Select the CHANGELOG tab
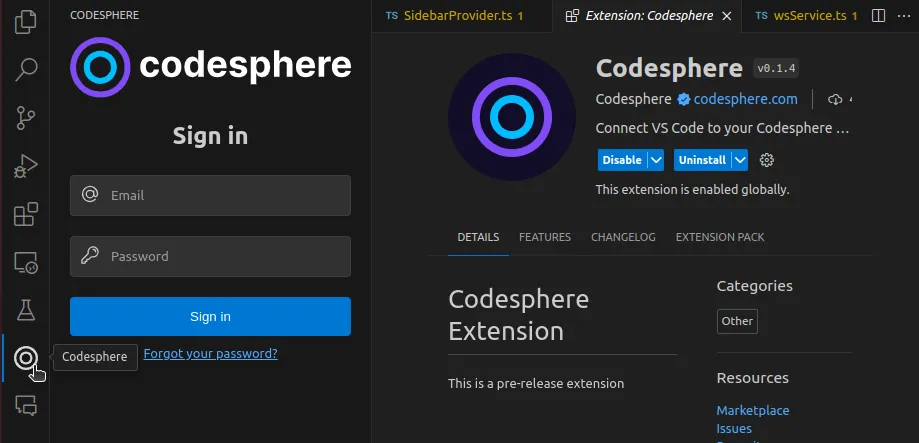The width and height of the screenshot is (919, 443). click(x=623, y=237)
